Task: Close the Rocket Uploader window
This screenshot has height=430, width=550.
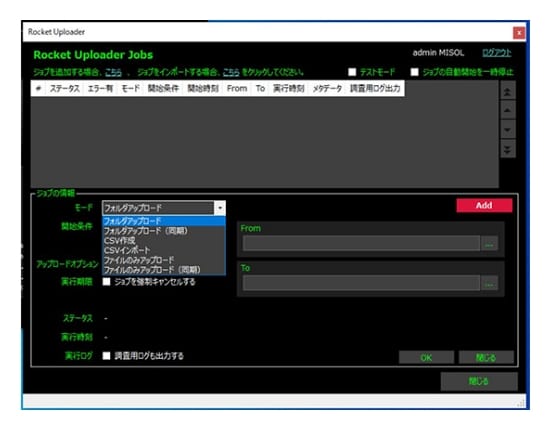Action: point(519,33)
